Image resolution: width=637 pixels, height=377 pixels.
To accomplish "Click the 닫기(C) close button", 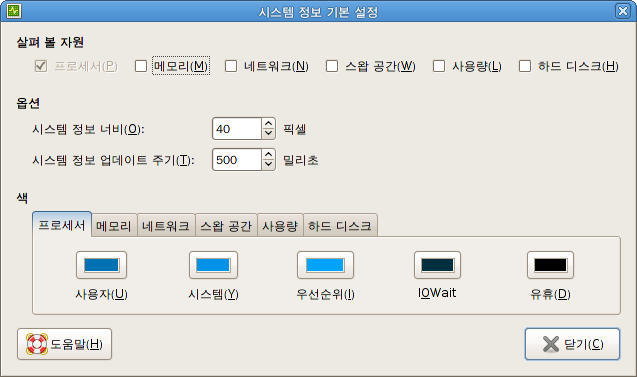I will tap(572, 344).
